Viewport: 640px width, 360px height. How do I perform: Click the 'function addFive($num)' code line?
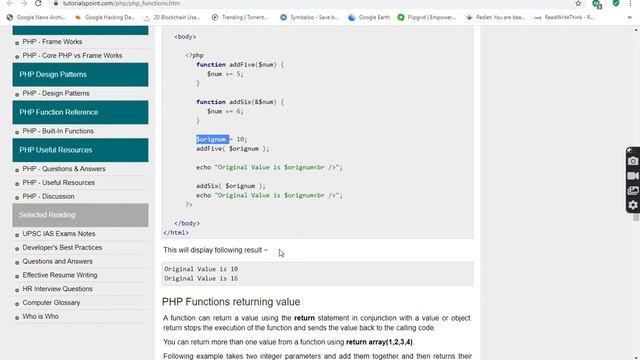tap(240, 64)
